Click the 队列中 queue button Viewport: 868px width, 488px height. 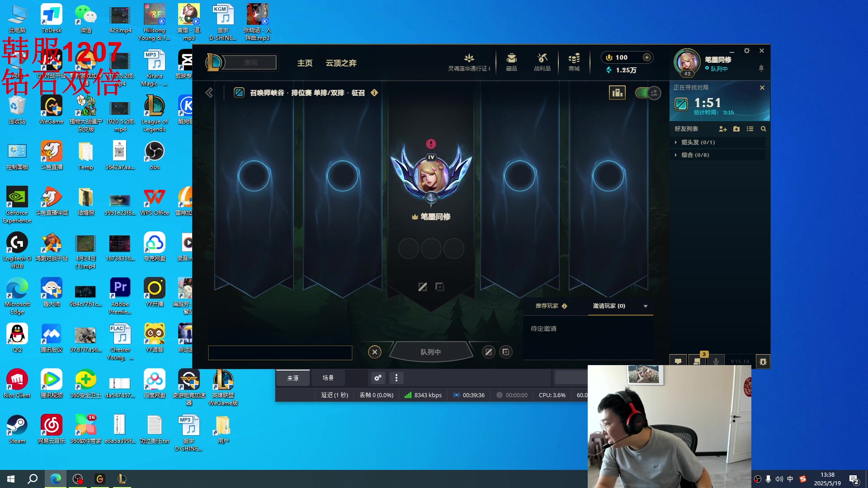(x=431, y=352)
